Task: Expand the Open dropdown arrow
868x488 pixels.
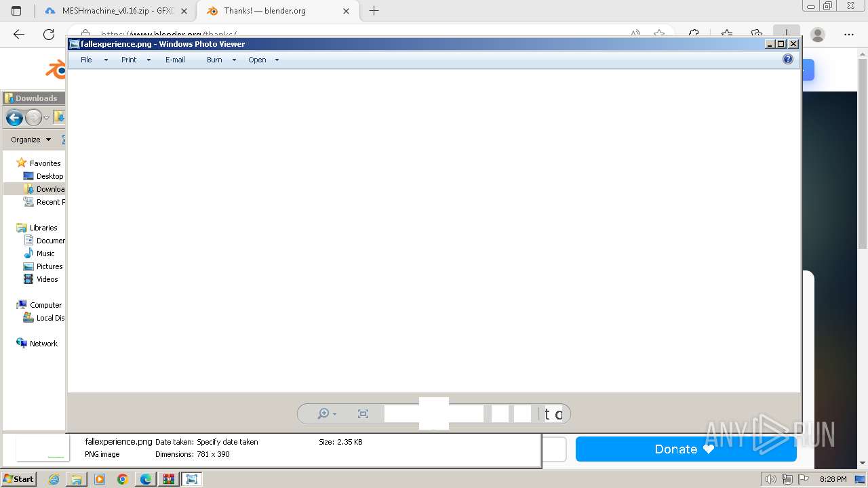Action: point(277,60)
